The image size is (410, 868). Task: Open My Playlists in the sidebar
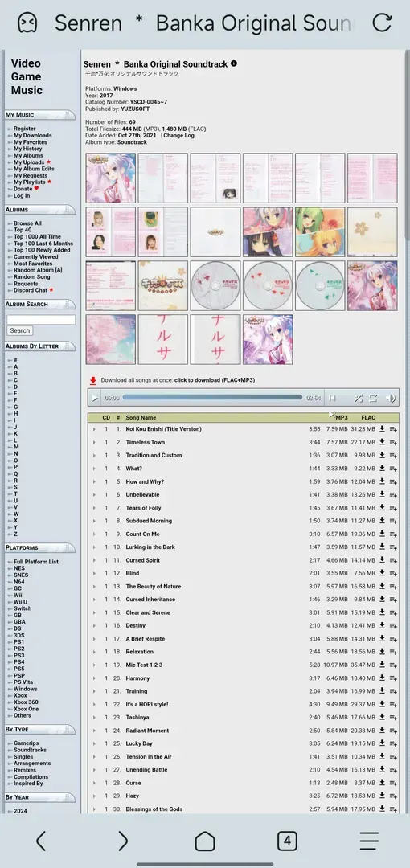coord(30,182)
